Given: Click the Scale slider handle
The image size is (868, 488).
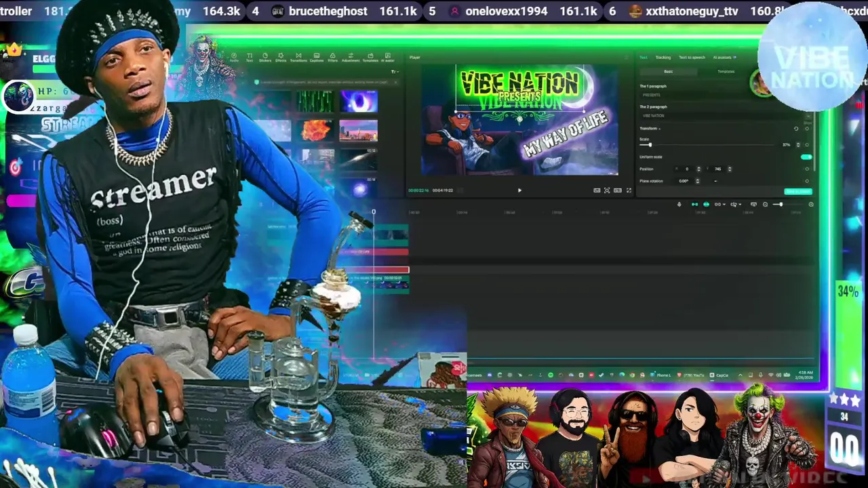Looking at the screenshot, I should click(650, 145).
